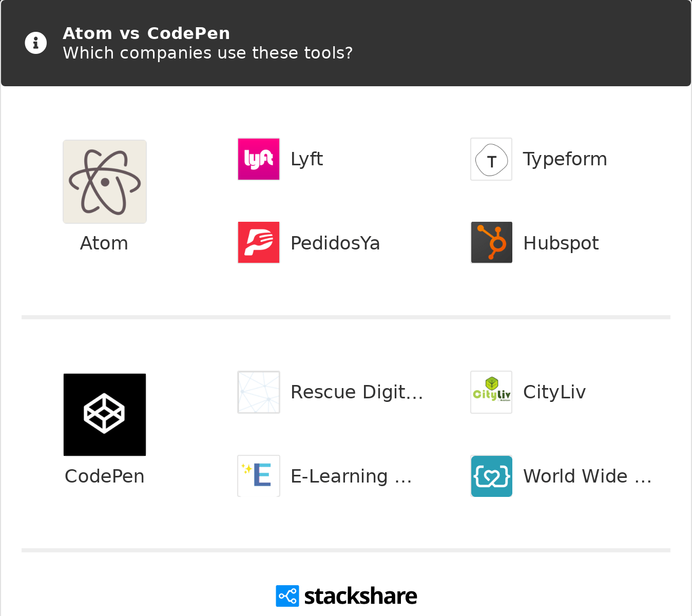This screenshot has height=616, width=692.
Task: Open the CodePen text label
Action: 105,476
